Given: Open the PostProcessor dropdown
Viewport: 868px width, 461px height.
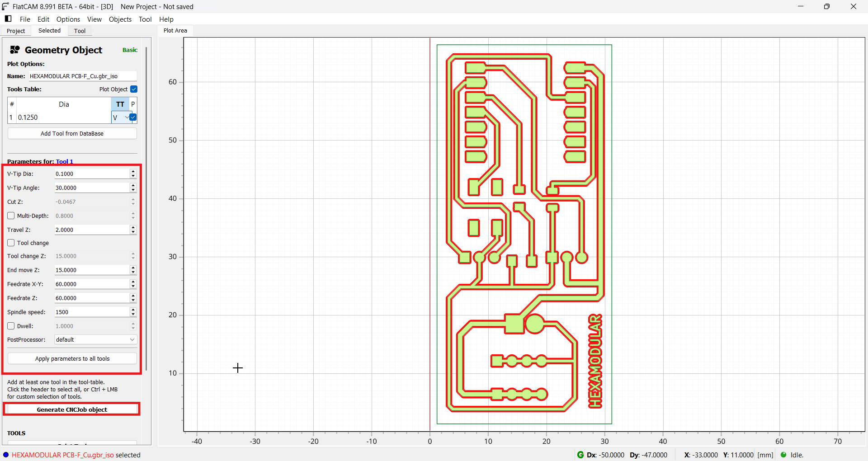Looking at the screenshot, I should tap(95, 339).
